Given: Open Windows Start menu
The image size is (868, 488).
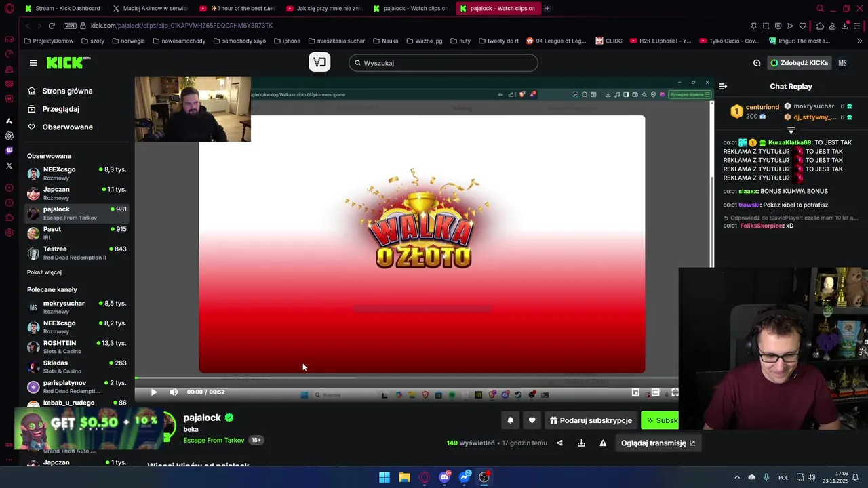Looking at the screenshot, I should tap(384, 477).
